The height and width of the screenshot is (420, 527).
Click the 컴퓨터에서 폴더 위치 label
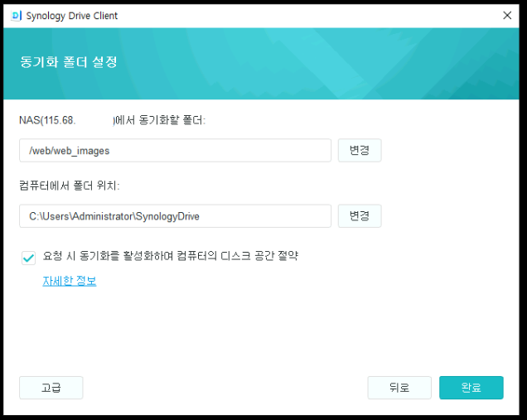[x=70, y=186]
